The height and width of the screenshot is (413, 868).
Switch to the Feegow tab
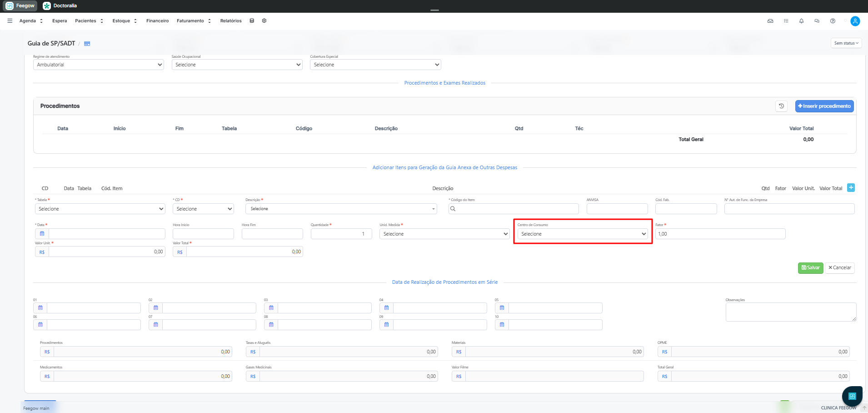coord(20,6)
